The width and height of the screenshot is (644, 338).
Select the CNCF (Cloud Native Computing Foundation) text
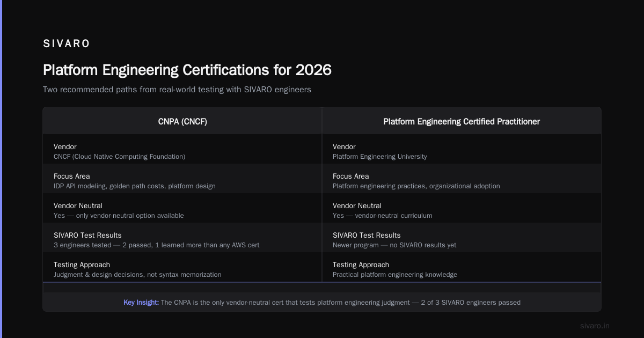[119, 157]
